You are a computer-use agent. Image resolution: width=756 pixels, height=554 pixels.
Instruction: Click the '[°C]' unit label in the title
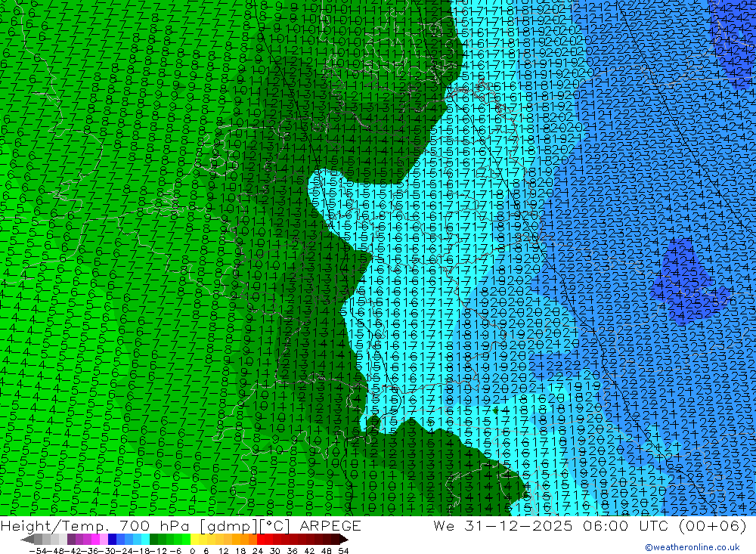tap(275, 526)
